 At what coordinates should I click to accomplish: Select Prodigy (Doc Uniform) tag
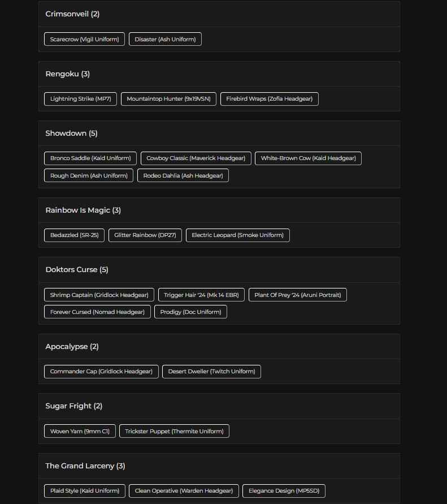[x=190, y=312]
